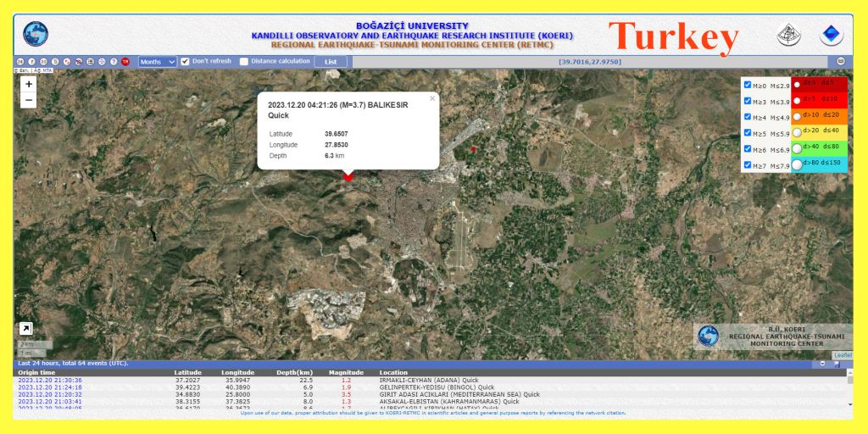
Task: Click the KOERI globe logo in header
Action: (36, 34)
